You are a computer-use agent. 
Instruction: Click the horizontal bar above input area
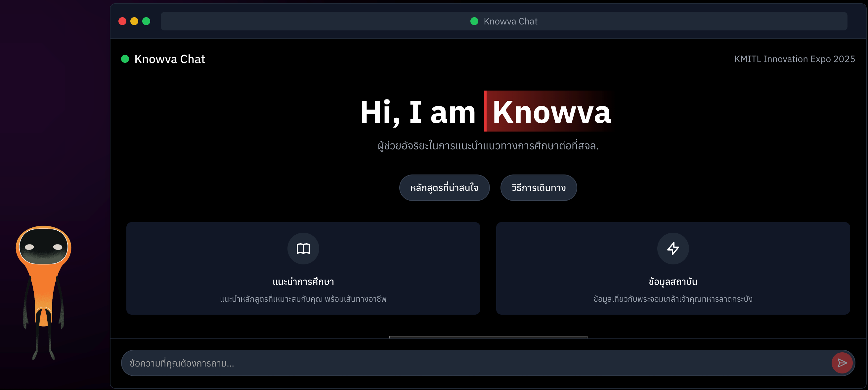488,337
